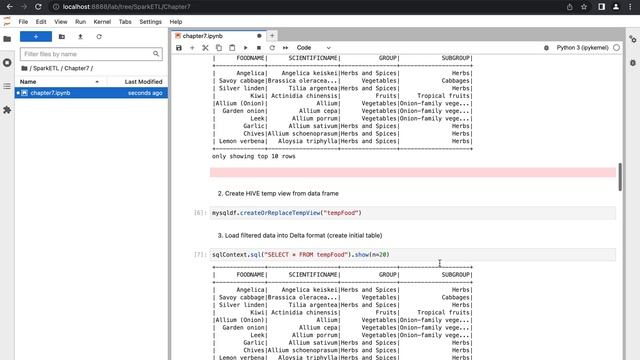
Task: Open the browser side panel icon
Action: click(601, 7)
